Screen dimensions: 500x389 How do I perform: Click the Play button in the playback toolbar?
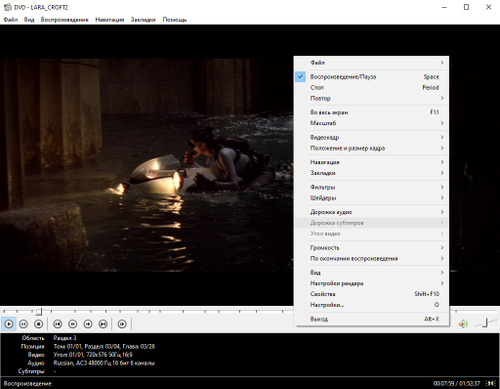(9, 324)
